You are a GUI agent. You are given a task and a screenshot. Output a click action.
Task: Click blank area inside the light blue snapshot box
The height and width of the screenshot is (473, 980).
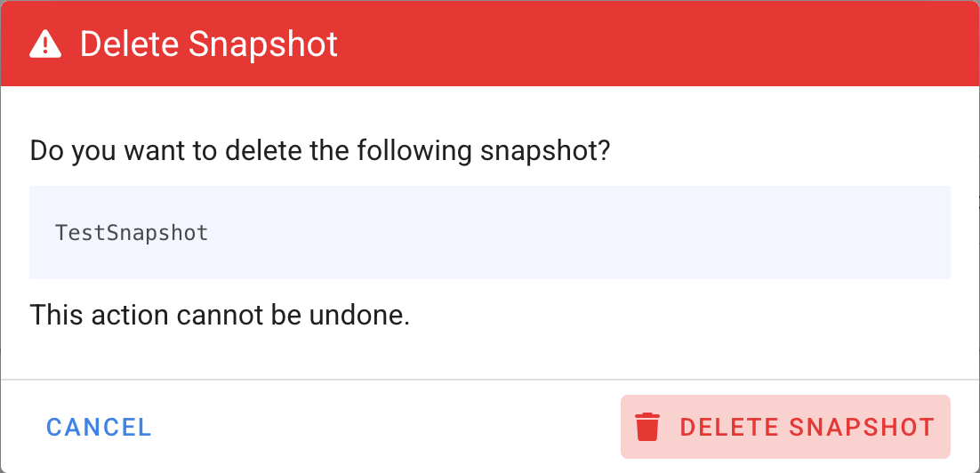(x=578, y=233)
